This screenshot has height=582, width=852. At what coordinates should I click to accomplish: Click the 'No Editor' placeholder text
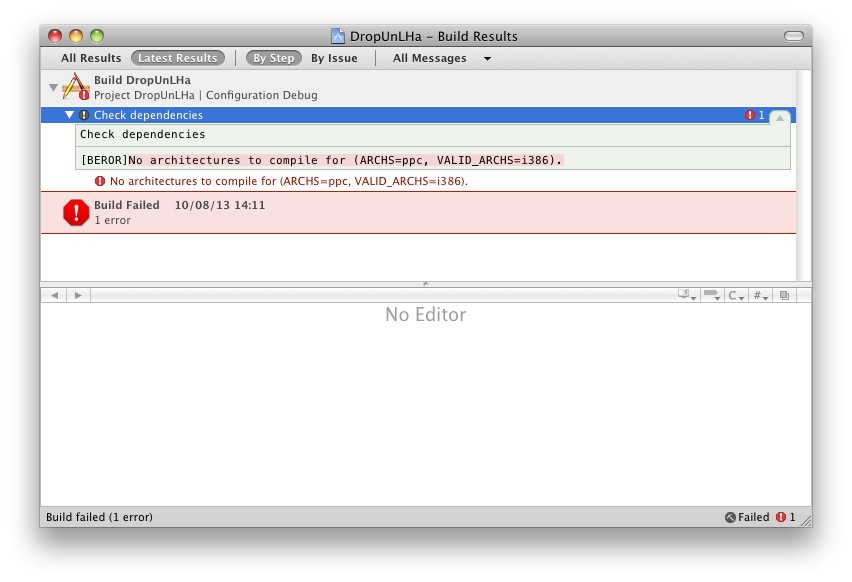[x=426, y=314]
